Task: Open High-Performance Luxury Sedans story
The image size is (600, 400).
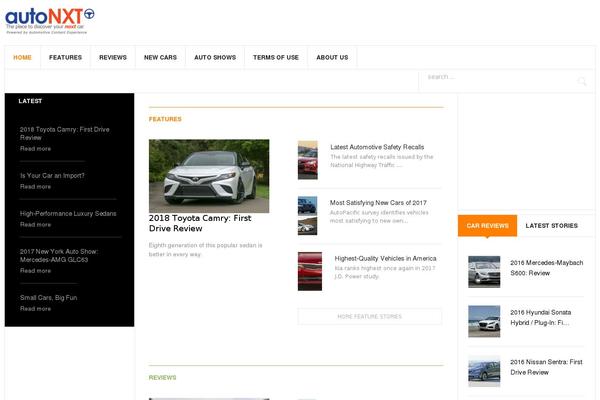Action: (68, 213)
